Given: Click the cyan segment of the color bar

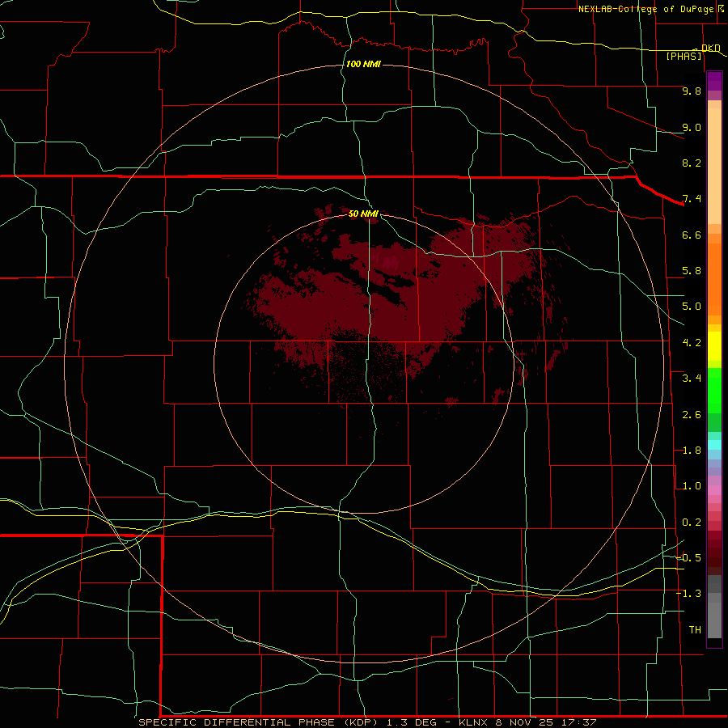Looking at the screenshot, I should 714,445.
